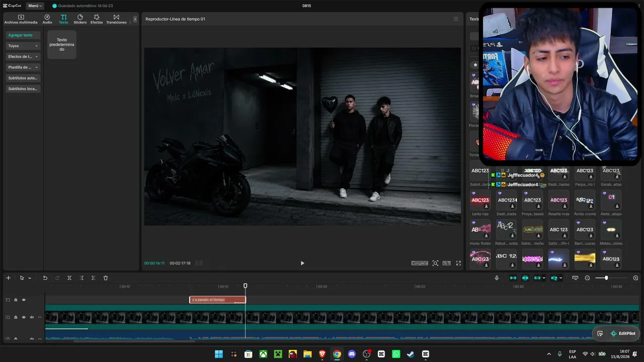Expand the Efectos de texto category
Viewport: 644px width, 362px height.
23,56
